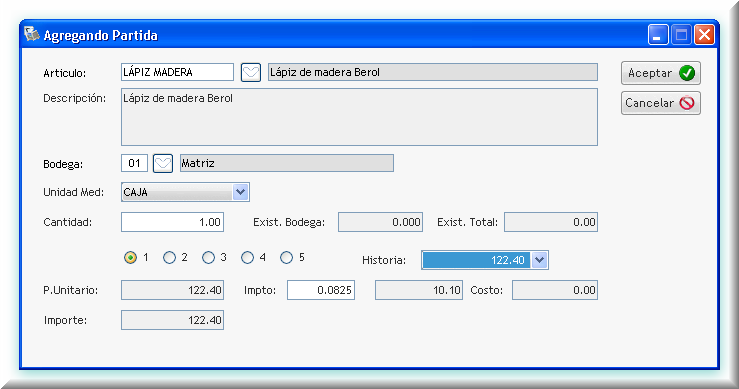Select price option 4 radio button
Screen dimensions: 739x389
click(x=247, y=257)
